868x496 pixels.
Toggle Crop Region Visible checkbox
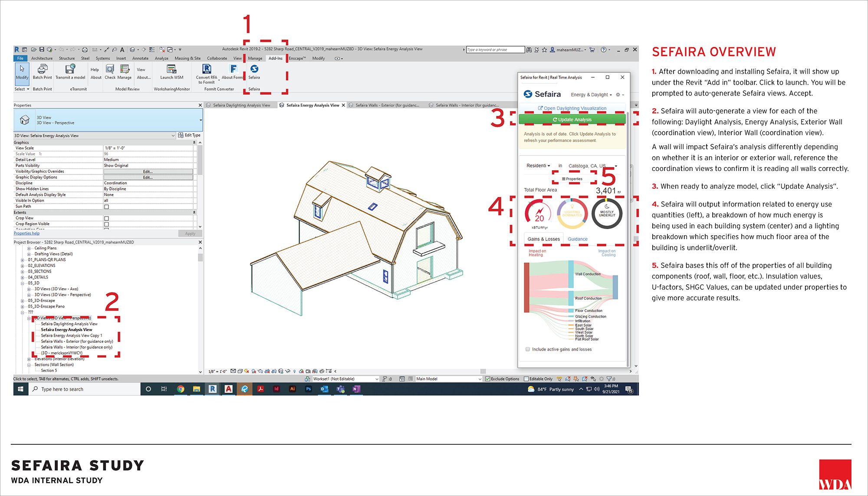pyautogui.click(x=106, y=224)
